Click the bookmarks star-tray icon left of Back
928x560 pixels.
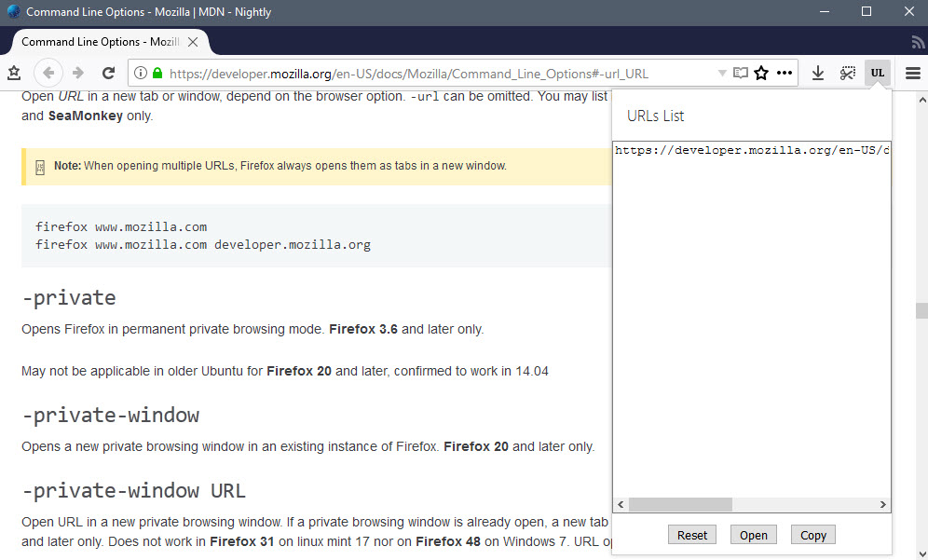(14, 73)
